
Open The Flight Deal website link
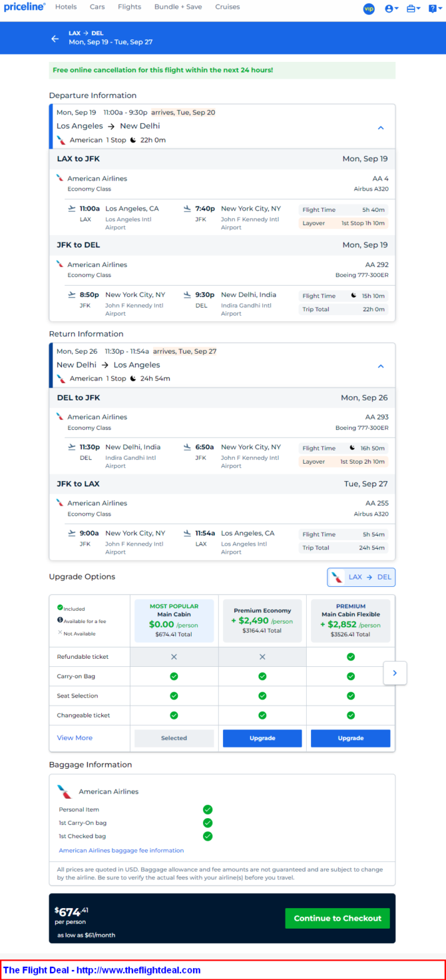tap(102, 970)
